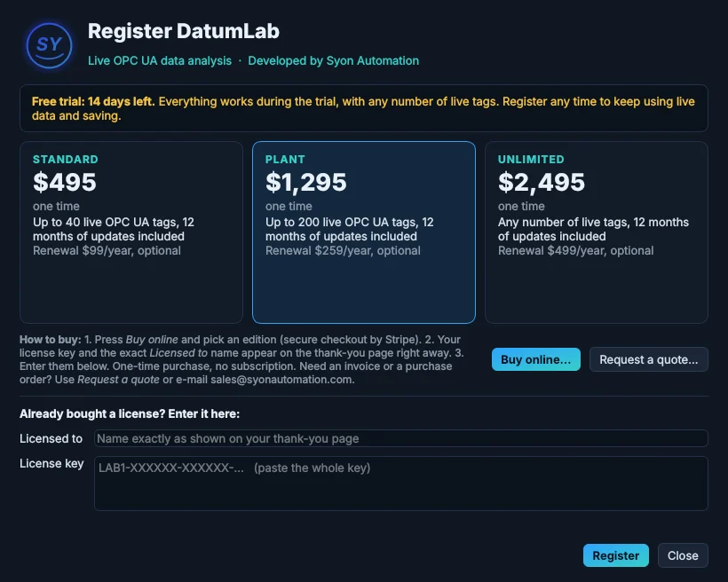Click "Developed by Syon Automation" text
Screen dimensions: 728x582
[333, 61]
